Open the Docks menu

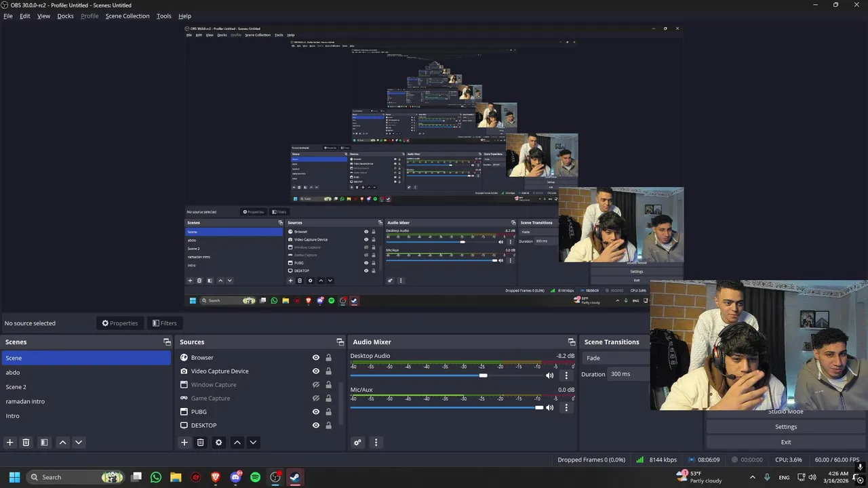tap(65, 16)
